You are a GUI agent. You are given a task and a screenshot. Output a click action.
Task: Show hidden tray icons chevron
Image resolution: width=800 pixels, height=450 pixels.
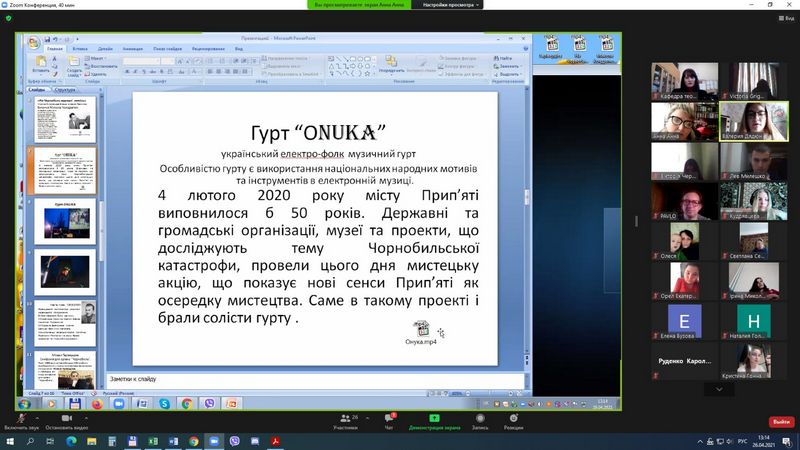click(x=700, y=442)
